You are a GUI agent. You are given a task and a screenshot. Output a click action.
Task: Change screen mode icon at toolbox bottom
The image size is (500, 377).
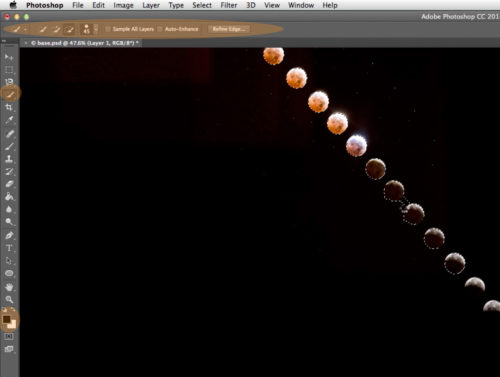pyautogui.click(x=9, y=349)
